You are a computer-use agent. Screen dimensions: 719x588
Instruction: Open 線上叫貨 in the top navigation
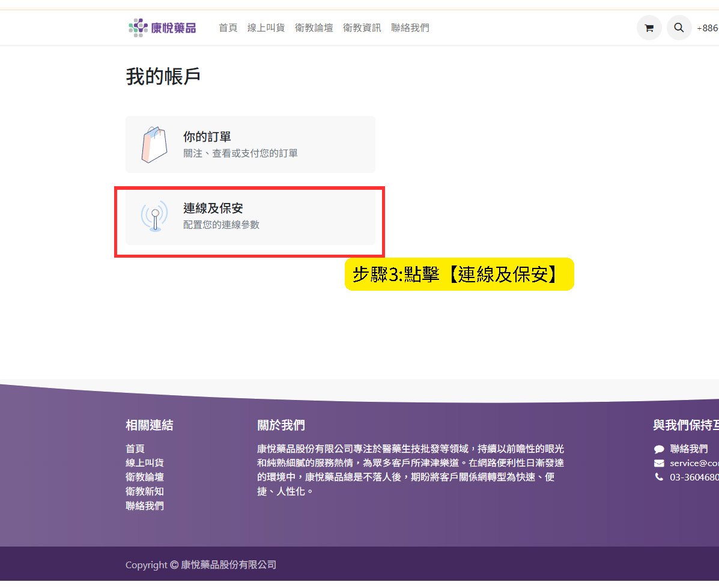(x=266, y=28)
